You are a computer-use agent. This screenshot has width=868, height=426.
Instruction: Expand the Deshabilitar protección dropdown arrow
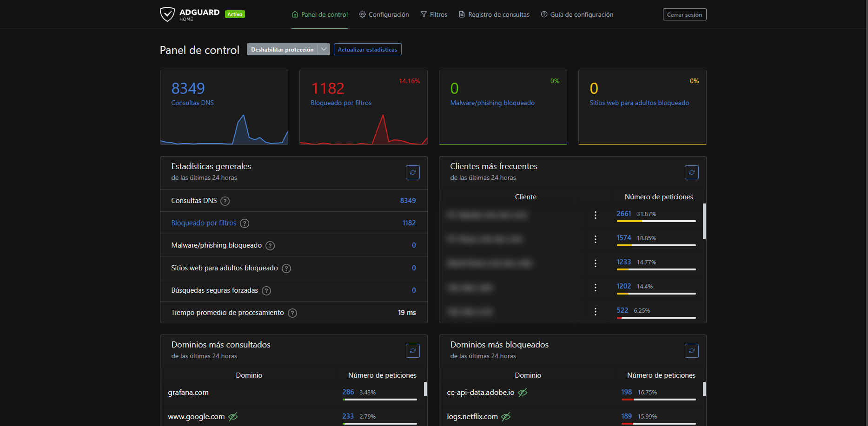[324, 49]
